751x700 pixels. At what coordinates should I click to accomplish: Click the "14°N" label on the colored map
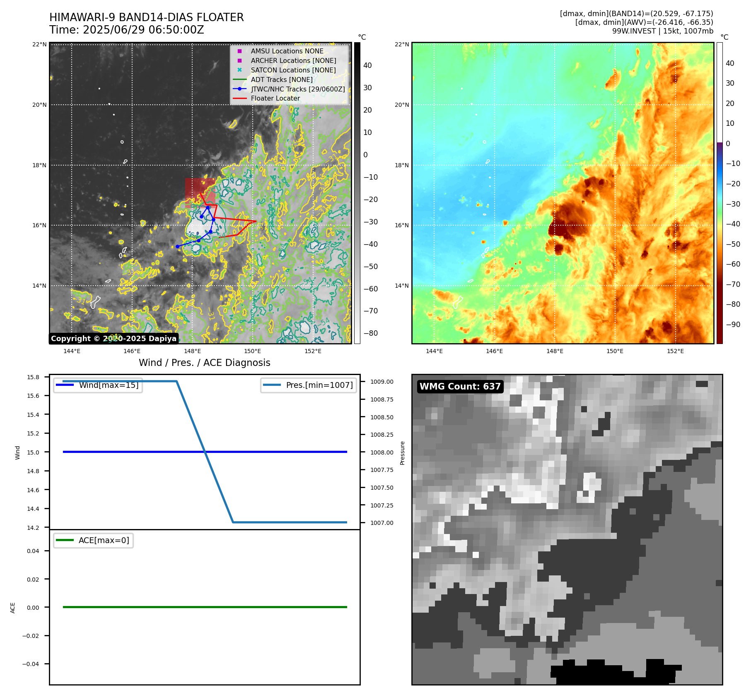(402, 286)
